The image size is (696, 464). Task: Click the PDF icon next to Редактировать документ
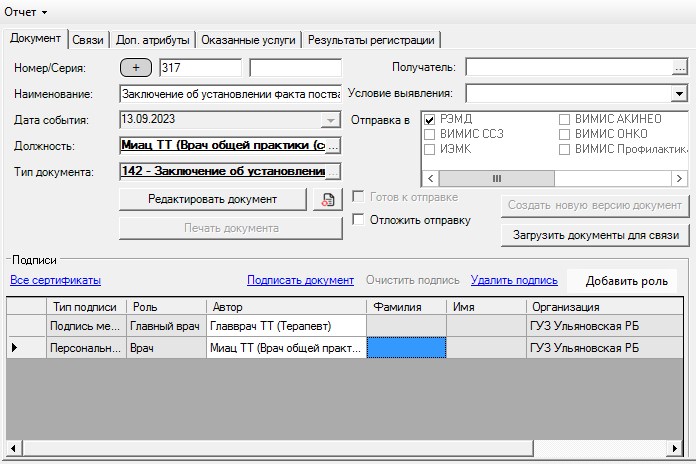point(326,199)
